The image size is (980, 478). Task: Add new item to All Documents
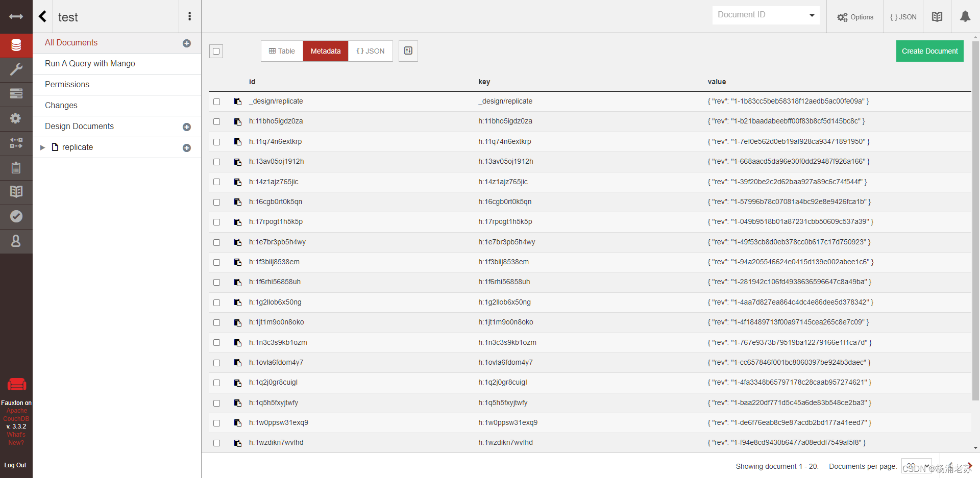[187, 43]
